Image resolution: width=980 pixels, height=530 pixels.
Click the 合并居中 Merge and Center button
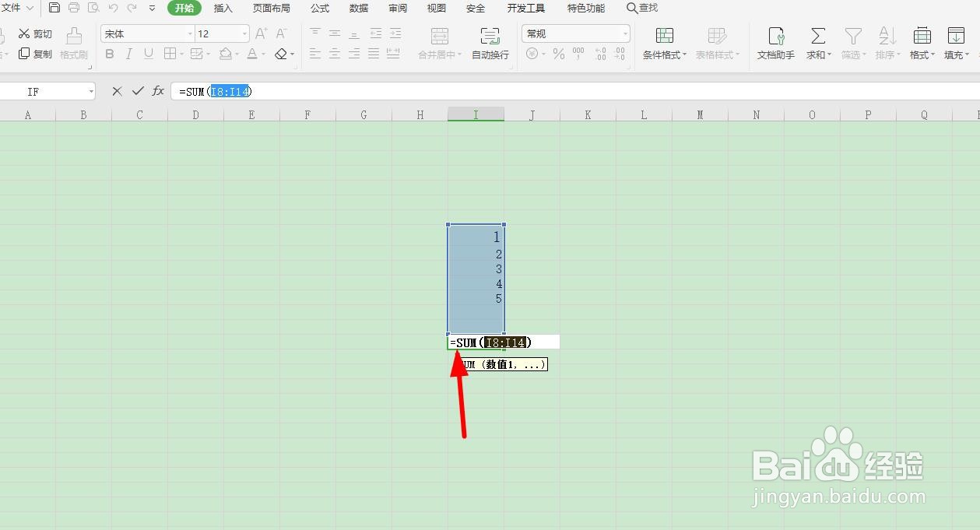tap(440, 44)
